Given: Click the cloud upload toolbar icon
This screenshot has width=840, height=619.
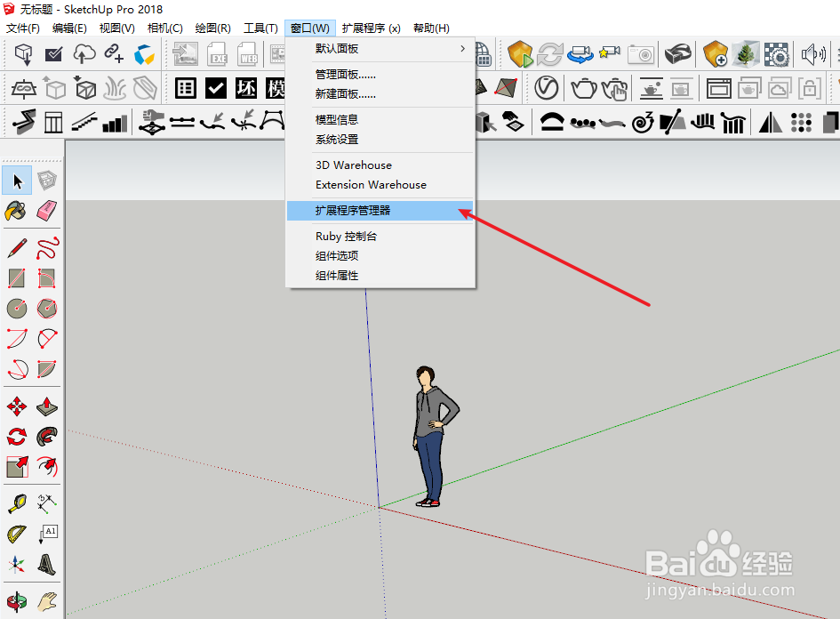Looking at the screenshot, I should (84, 54).
